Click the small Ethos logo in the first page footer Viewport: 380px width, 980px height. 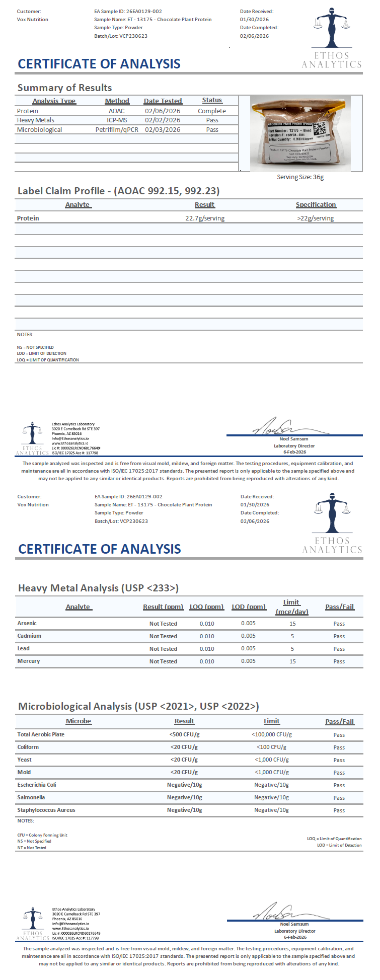pyautogui.click(x=33, y=439)
